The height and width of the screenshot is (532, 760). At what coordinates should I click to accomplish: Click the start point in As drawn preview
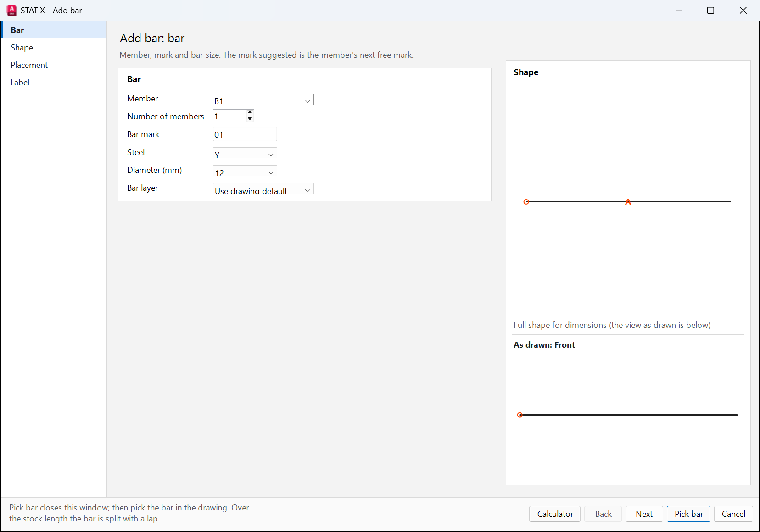pos(520,415)
